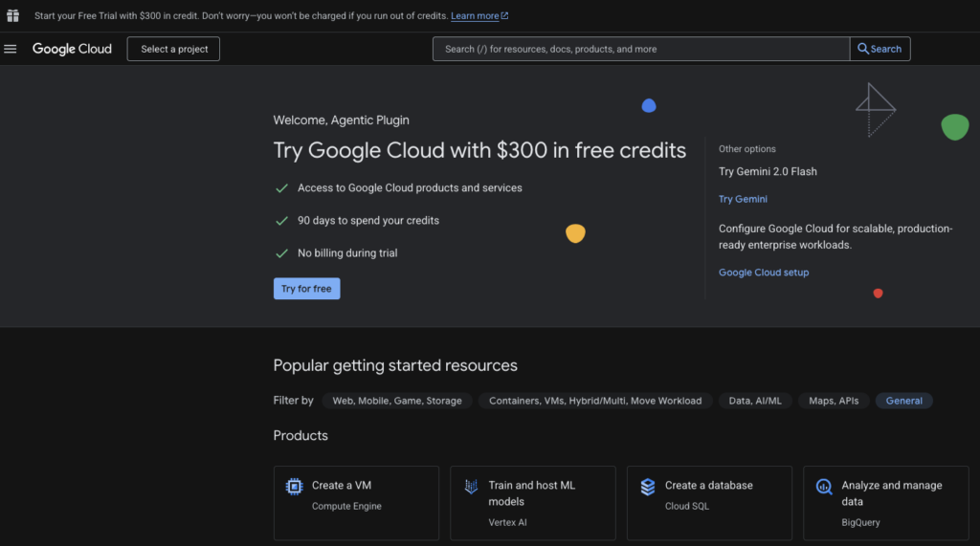Open the Select a project picker
This screenshot has height=546, width=980.
(x=173, y=49)
